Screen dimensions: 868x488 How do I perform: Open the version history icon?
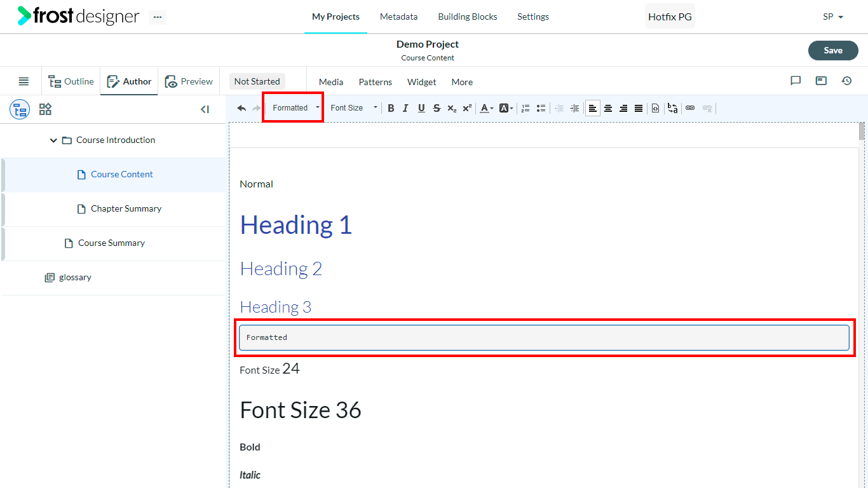(846, 81)
